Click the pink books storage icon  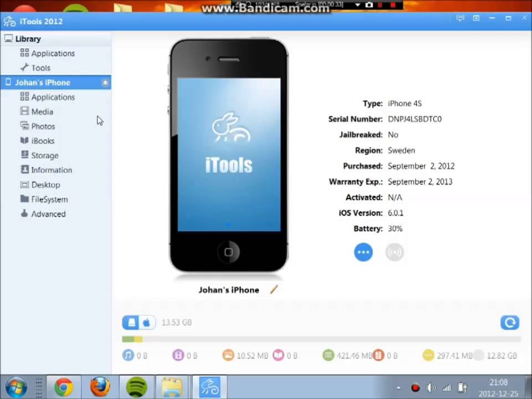click(278, 355)
